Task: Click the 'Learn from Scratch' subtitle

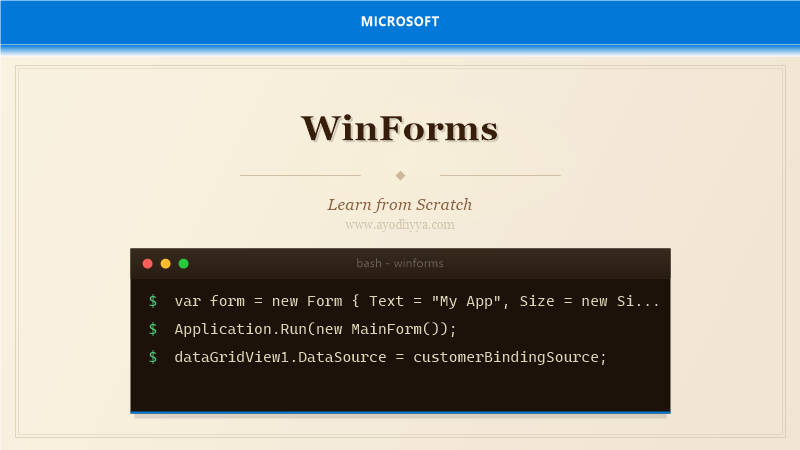Action: [x=399, y=205]
